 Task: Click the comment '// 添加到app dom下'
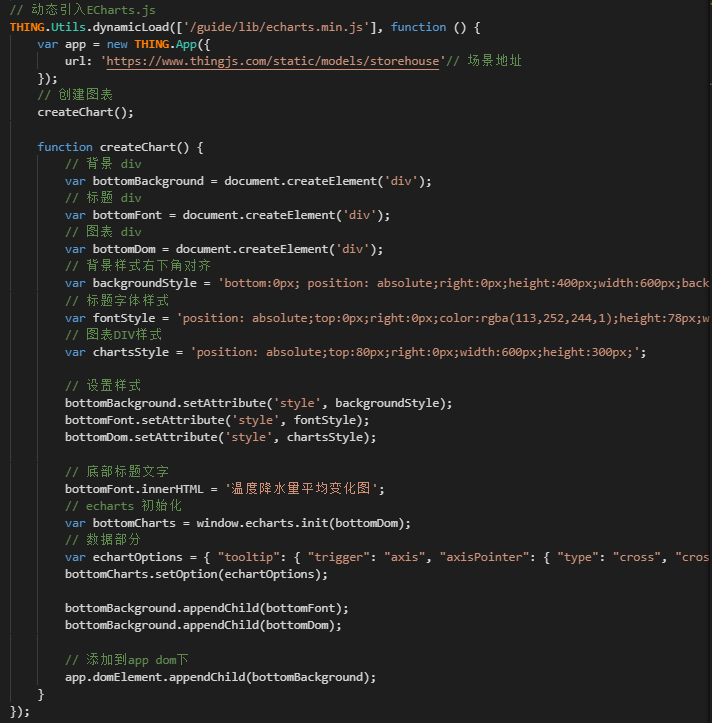point(127,660)
